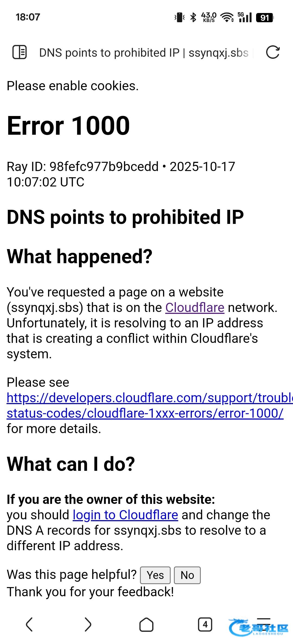The height and width of the screenshot is (644, 293).
Task: Tap the address bar page title
Action: point(144,53)
